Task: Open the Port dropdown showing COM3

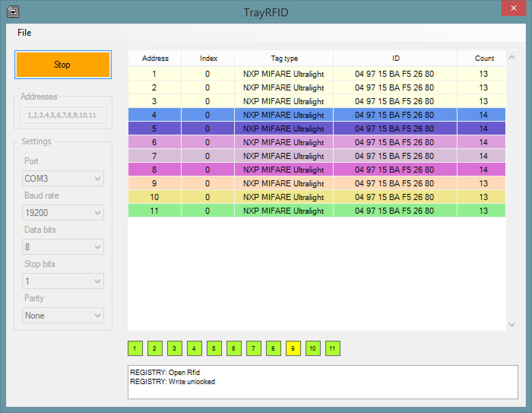Action: (x=63, y=179)
